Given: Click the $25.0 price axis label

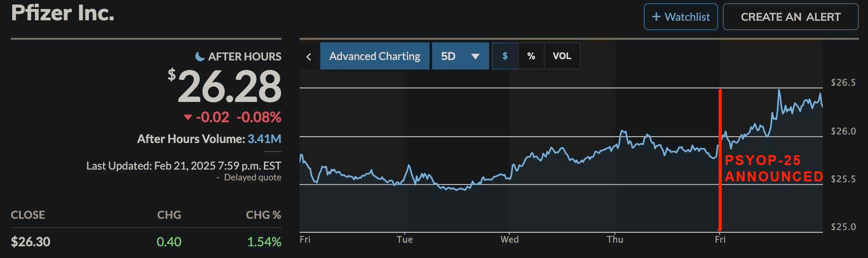Looking at the screenshot, I should pyautogui.click(x=843, y=227).
